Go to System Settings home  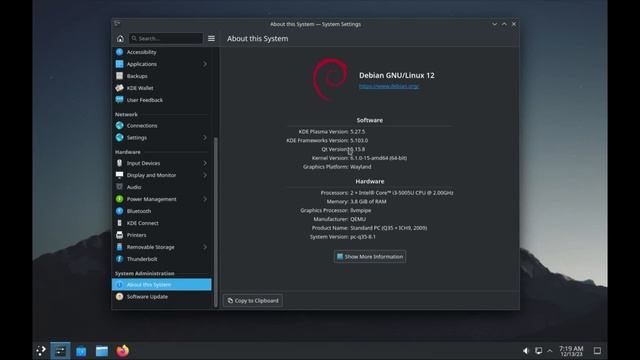point(120,38)
